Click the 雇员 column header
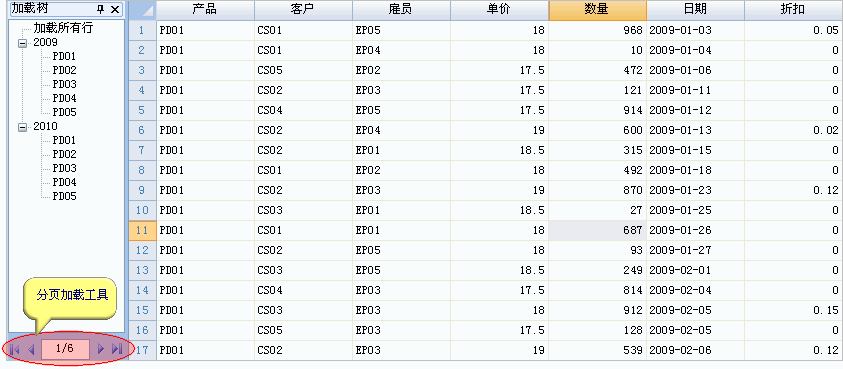 tap(401, 10)
